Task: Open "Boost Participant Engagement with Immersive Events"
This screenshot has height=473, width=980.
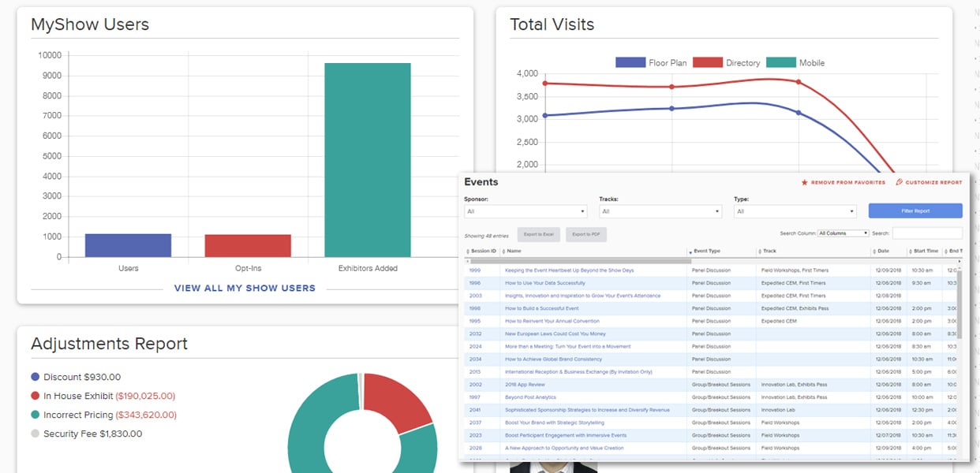Action: coord(566,435)
